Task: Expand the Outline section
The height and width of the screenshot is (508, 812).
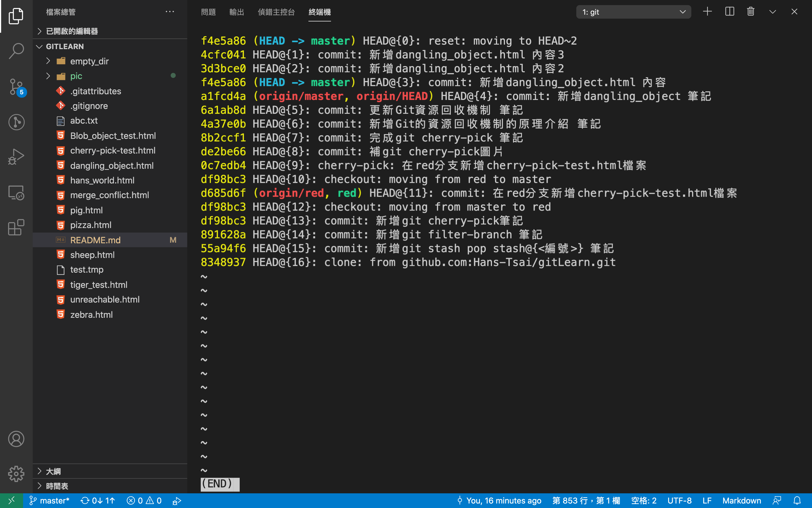Action: (110, 471)
